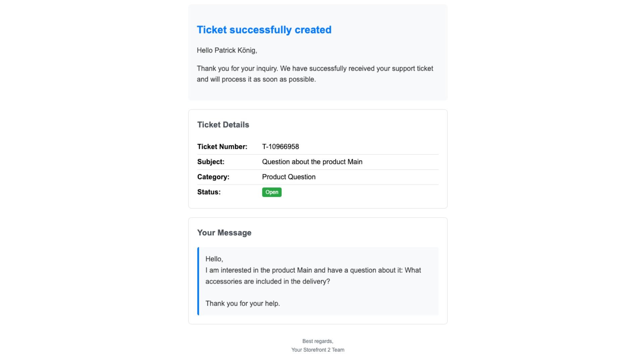The height and width of the screenshot is (362, 644).
Task: Click the Your Message section heading
Action: pyautogui.click(x=224, y=233)
